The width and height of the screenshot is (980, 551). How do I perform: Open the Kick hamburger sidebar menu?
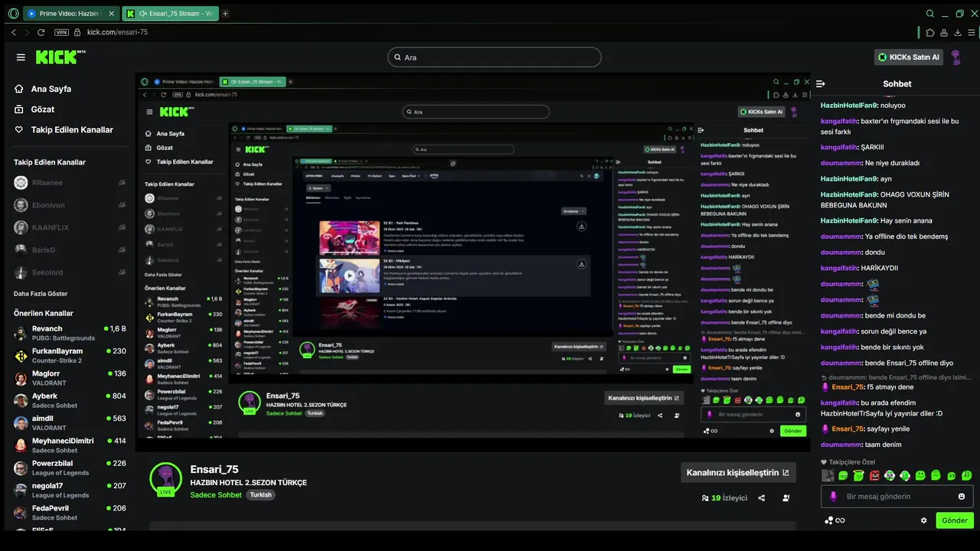pyautogui.click(x=21, y=57)
